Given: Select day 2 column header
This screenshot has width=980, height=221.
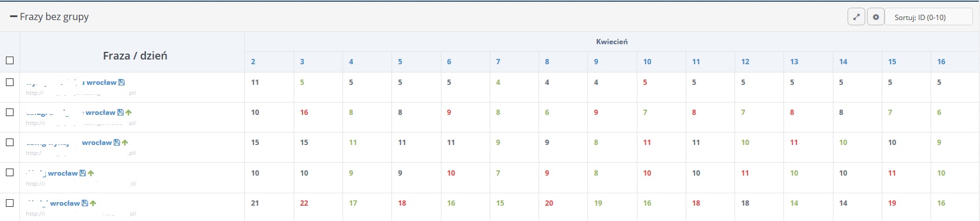Looking at the screenshot, I should click(253, 61).
